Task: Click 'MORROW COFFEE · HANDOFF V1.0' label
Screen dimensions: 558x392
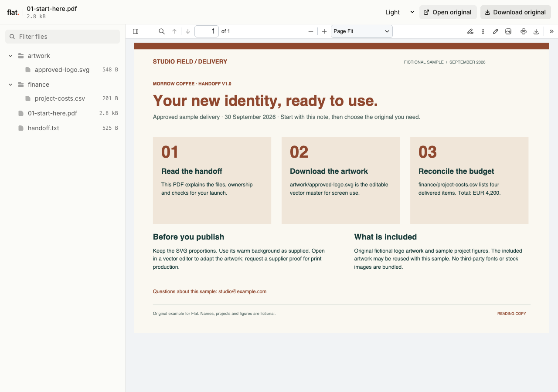Action: [192, 84]
